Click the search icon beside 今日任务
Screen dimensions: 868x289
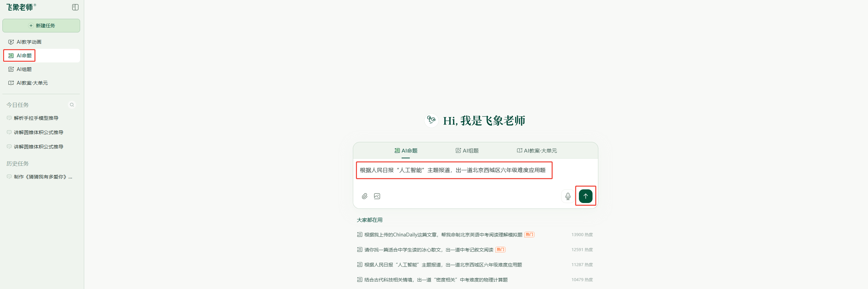pos(72,105)
